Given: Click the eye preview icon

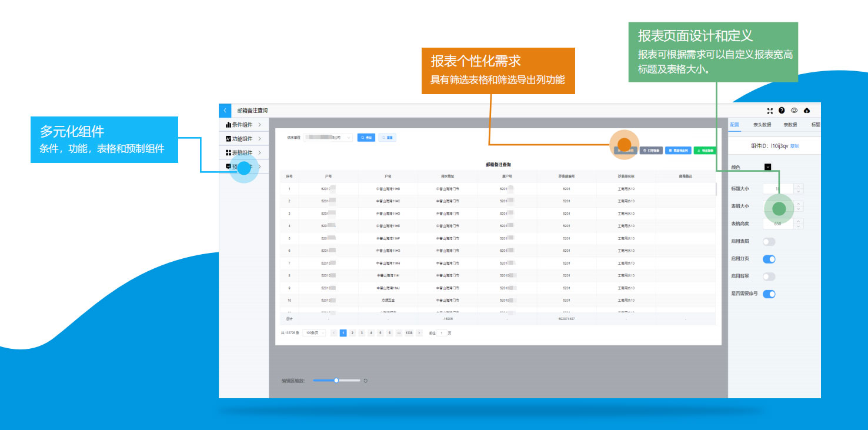Looking at the screenshot, I should (x=794, y=111).
